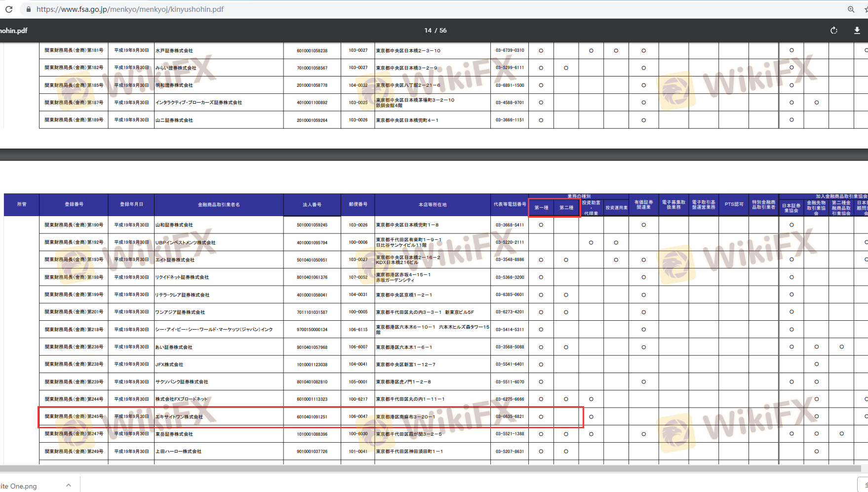Click the page number 14 field
The width and height of the screenshot is (868, 492).
pyautogui.click(x=428, y=31)
